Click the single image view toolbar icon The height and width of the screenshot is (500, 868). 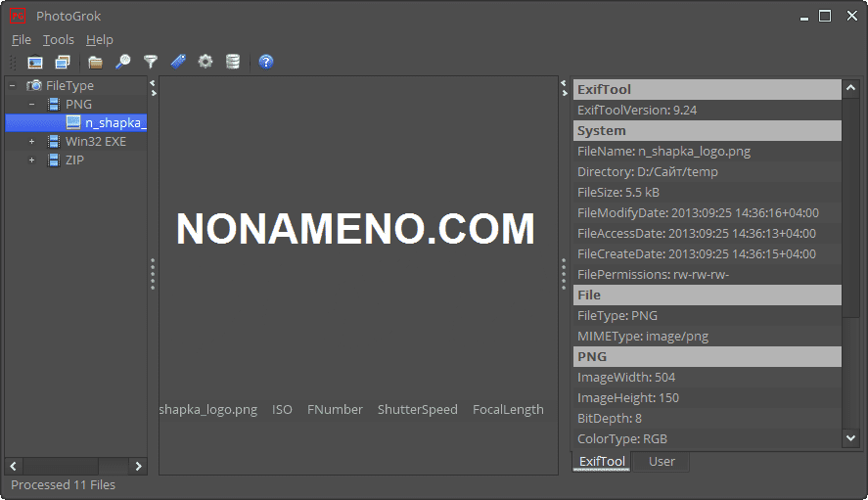click(x=35, y=62)
